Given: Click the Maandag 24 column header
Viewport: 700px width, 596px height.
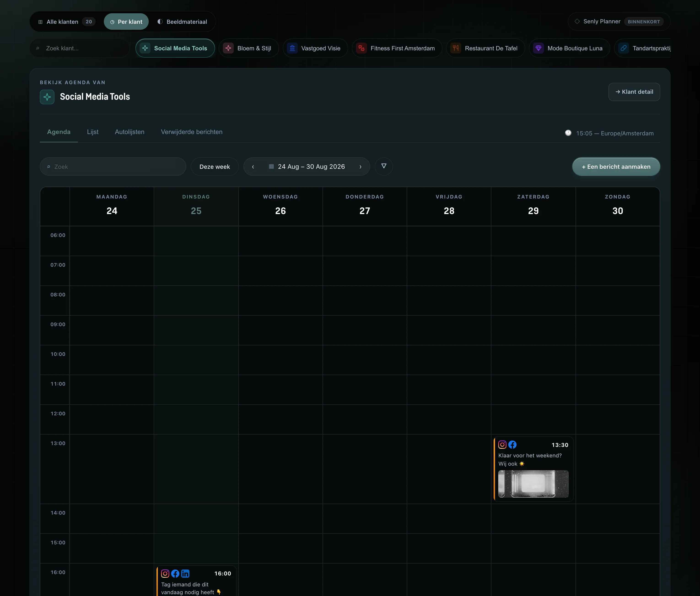Looking at the screenshot, I should point(112,206).
